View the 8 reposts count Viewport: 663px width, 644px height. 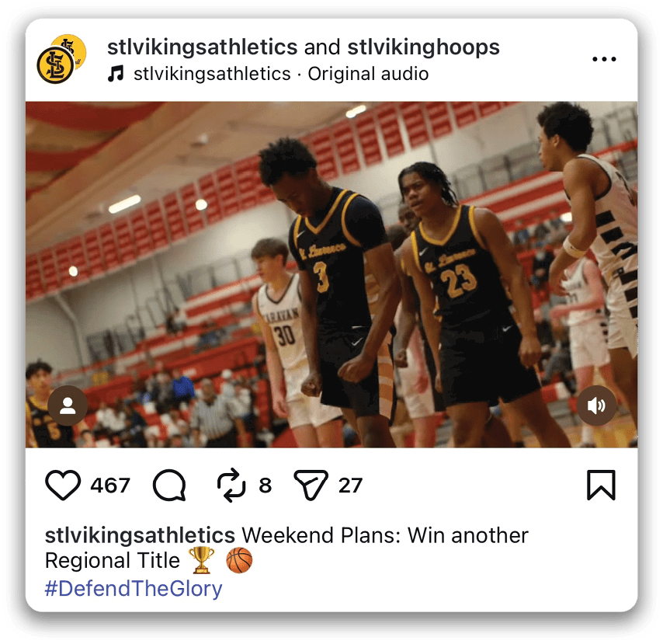pos(265,486)
